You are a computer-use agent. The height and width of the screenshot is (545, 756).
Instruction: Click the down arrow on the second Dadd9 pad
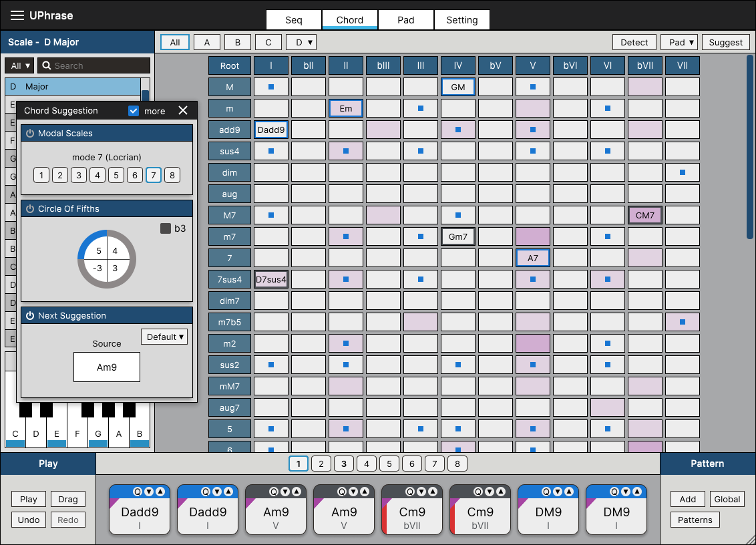pyautogui.click(x=217, y=492)
